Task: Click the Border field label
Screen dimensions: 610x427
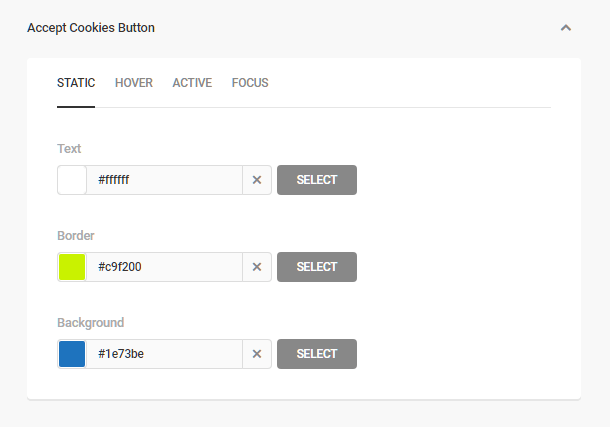Action: coord(75,236)
